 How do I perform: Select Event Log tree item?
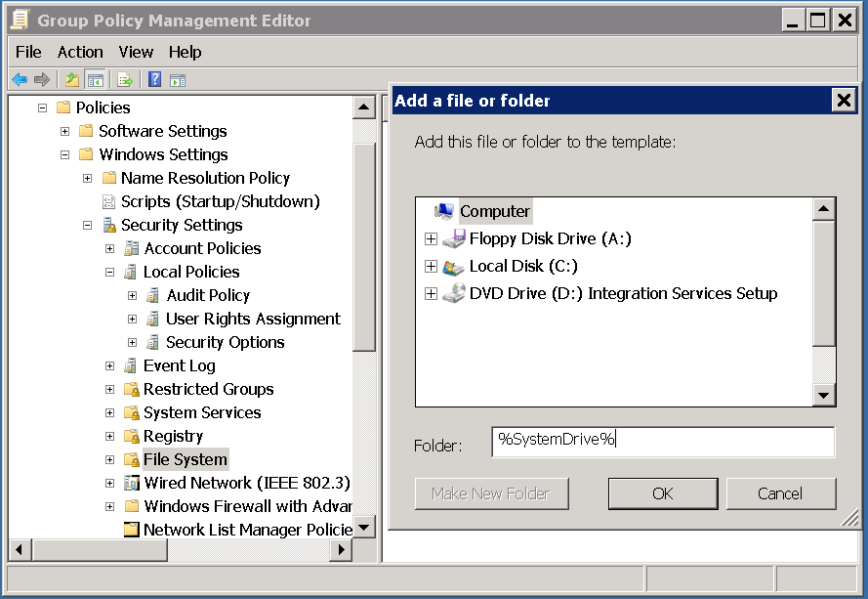pos(180,365)
